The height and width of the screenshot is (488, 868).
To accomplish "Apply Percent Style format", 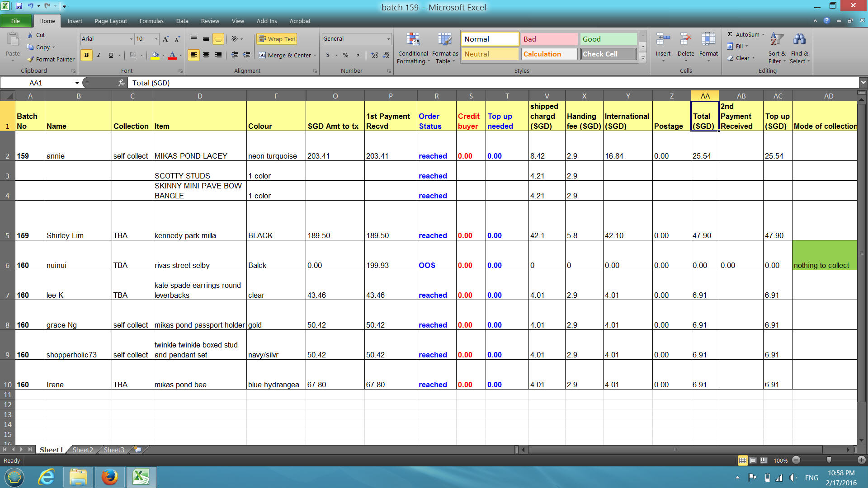I will coord(345,55).
